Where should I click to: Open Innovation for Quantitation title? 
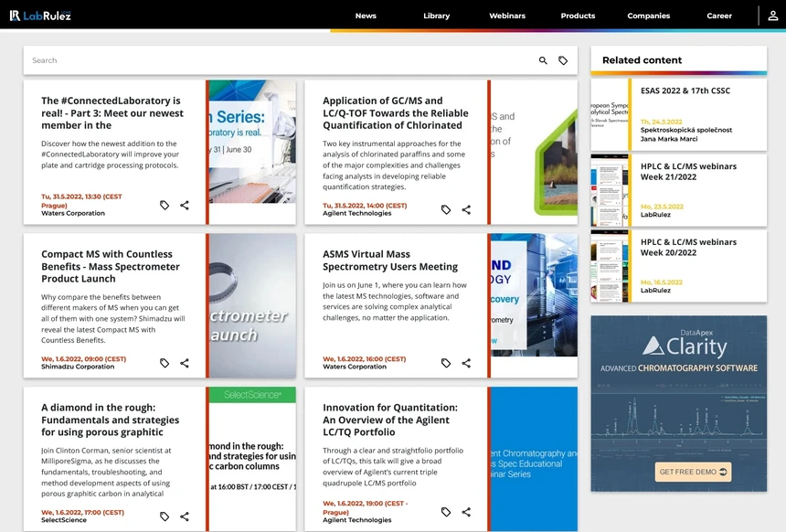pyautogui.click(x=390, y=420)
